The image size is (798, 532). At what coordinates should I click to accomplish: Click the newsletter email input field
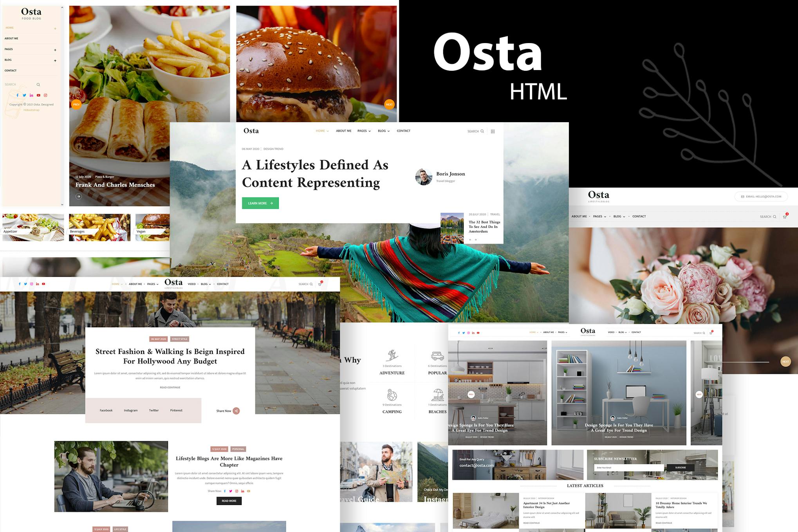(628, 467)
